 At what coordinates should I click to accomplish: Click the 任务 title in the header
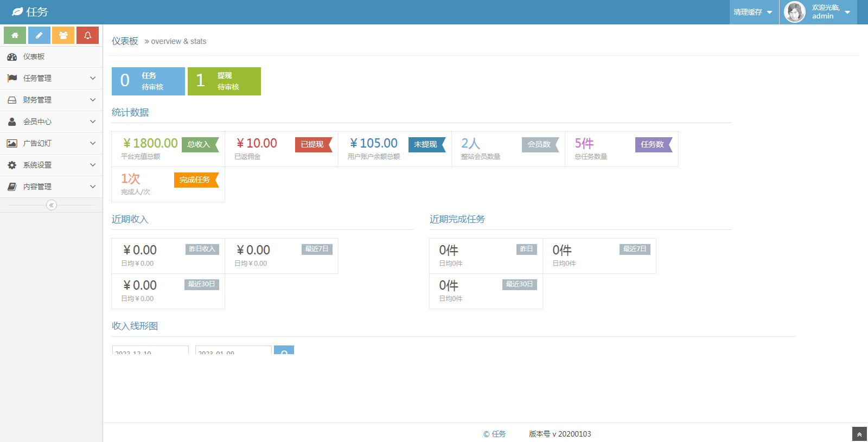[37, 12]
